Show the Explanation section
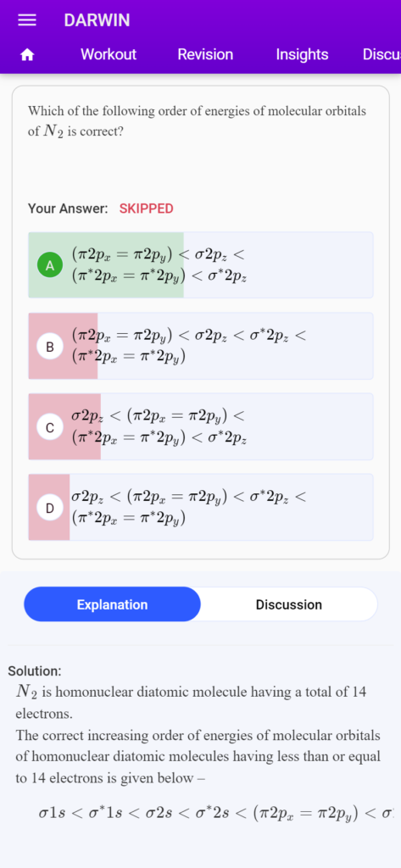This screenshot has width=401, height=868. (x=113, y=604)
